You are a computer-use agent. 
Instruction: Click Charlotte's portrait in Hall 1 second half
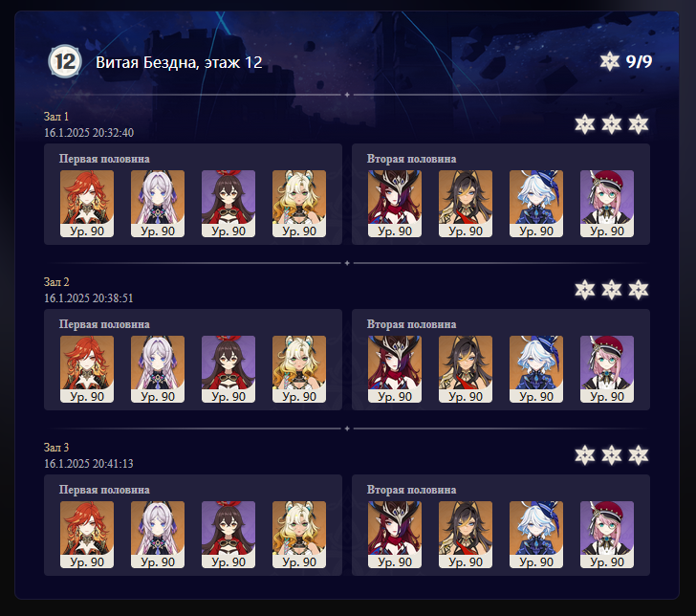pos(607,204)
